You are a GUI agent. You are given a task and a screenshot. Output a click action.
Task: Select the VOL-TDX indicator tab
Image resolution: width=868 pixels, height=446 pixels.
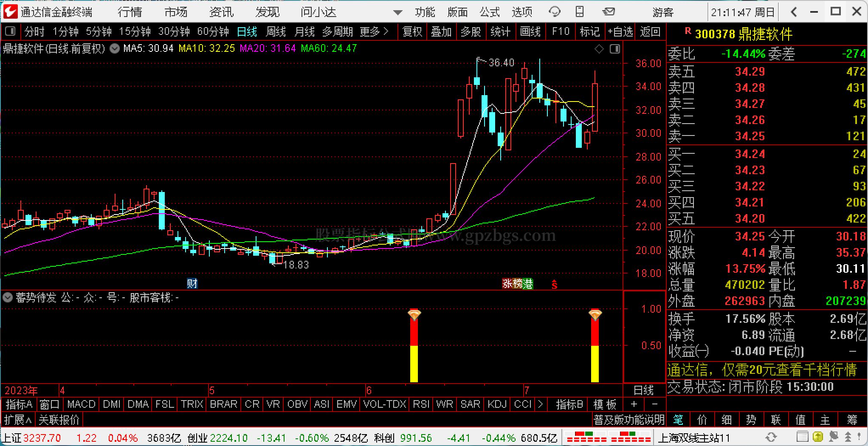pos(385,404)
